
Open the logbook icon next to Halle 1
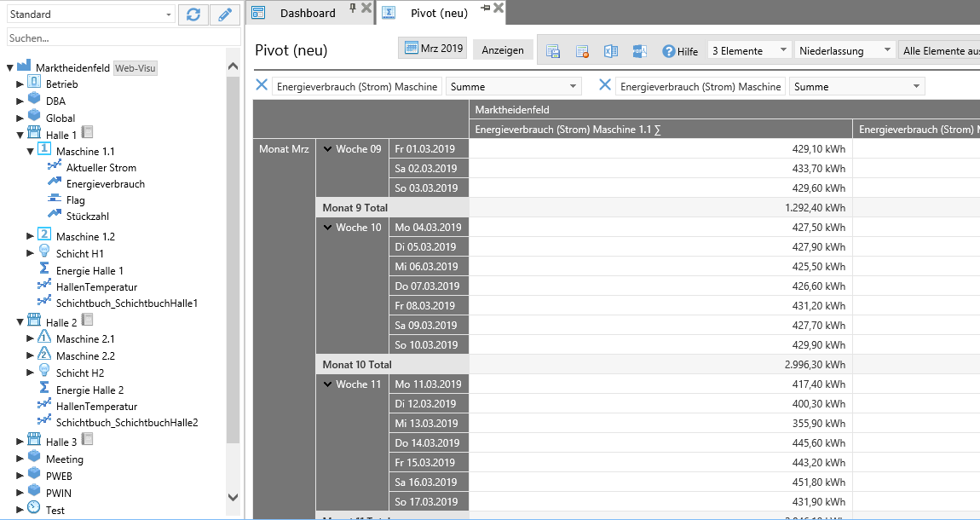coord(87,133)
